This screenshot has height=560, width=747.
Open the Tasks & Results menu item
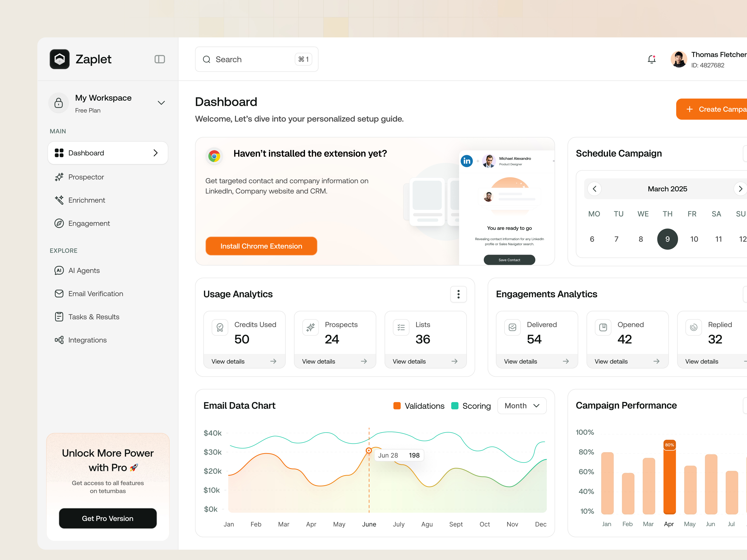coord(94,317)
